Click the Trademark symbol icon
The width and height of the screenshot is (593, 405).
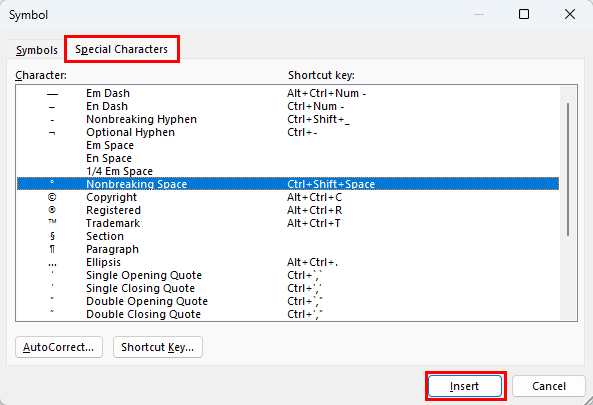point(52,222)
